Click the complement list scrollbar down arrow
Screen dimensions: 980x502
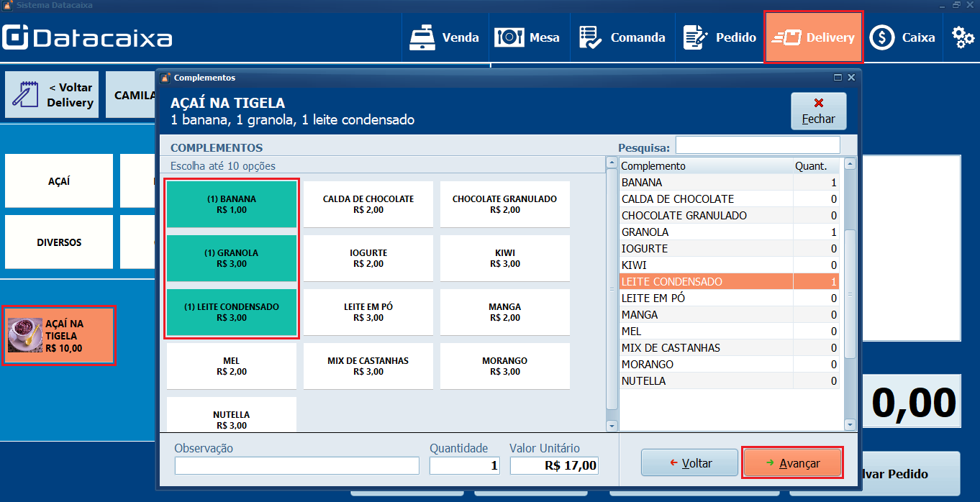(850, 424)
